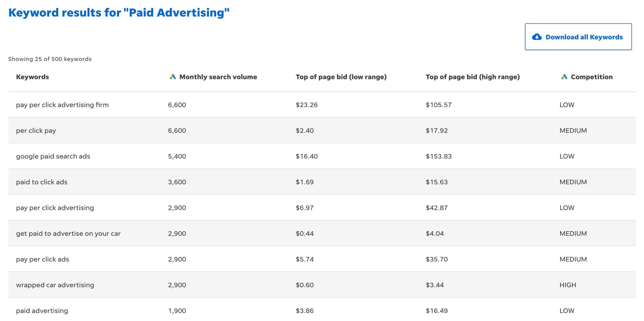The height and width of the screenshot is (321, 644).
Task: Click the cloud download icon
Action: click(537, 37)
